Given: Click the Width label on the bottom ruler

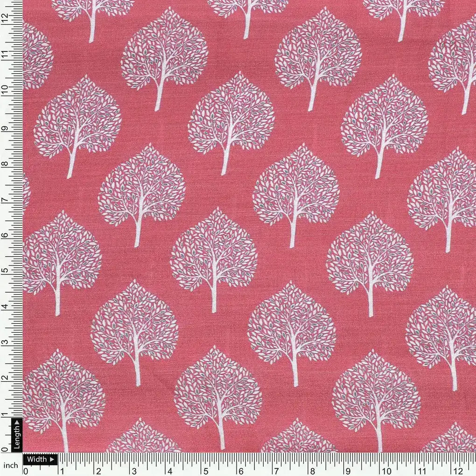Looking at the screenshot, I should [x=36, y=459].
